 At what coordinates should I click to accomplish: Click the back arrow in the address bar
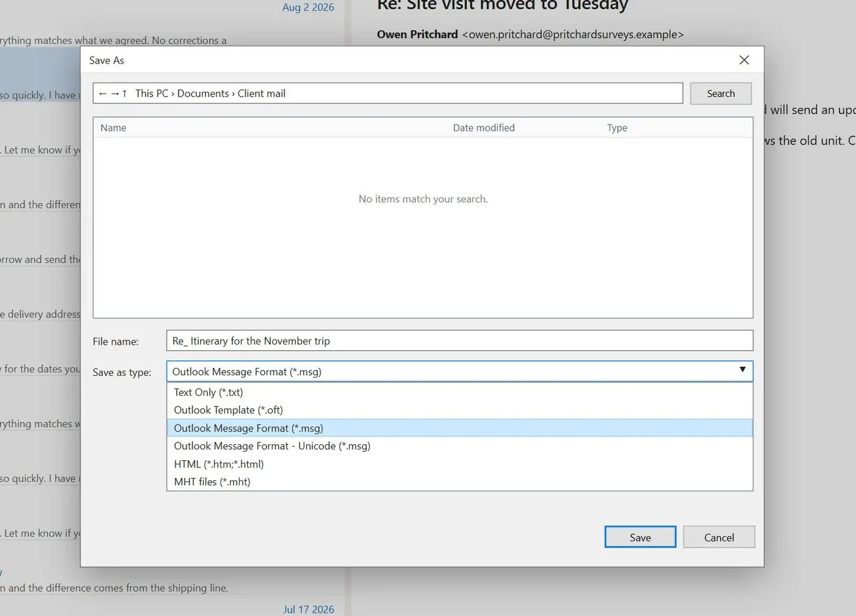(103, 94)
